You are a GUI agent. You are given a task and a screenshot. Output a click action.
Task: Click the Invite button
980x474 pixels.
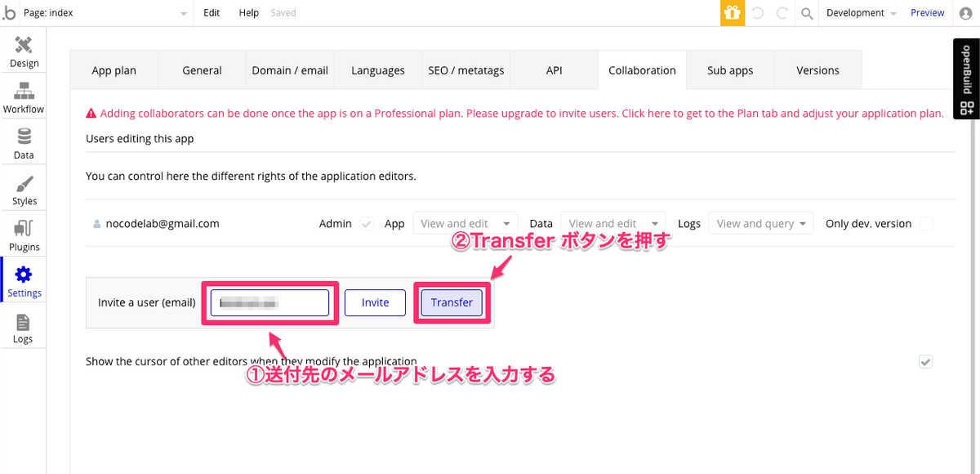pyautogui.click(x=376, y=302)
